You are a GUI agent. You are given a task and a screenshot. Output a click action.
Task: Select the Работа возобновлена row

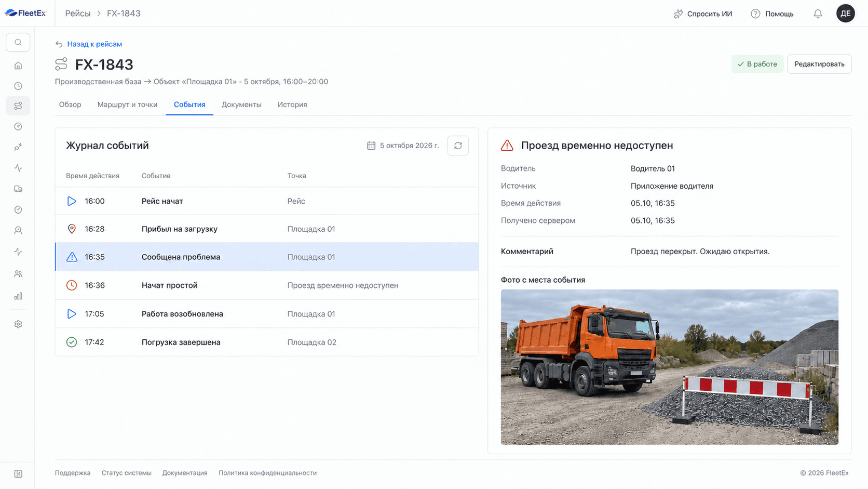pyautogui.click(x=267, y=314)
